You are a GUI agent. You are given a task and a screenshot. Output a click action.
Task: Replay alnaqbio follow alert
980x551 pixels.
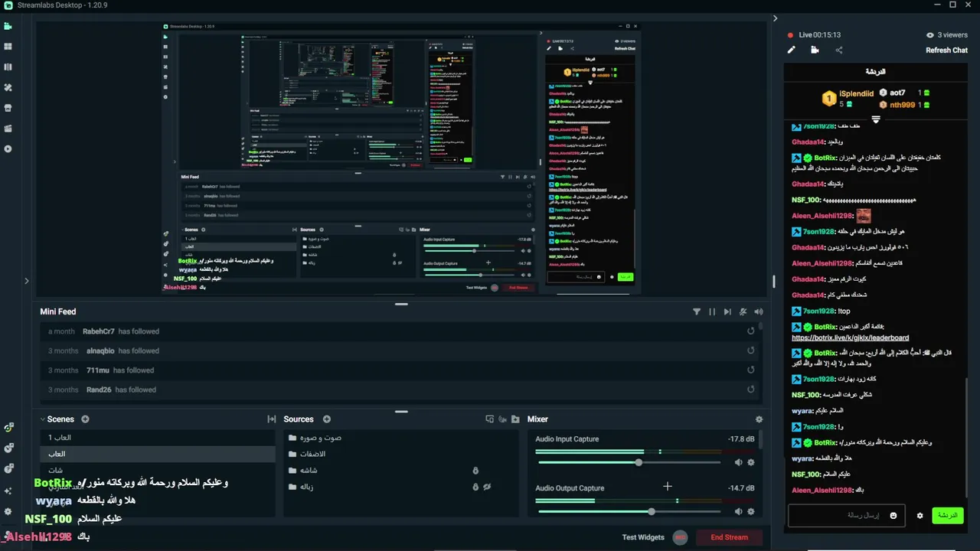(x=751, y=350)
